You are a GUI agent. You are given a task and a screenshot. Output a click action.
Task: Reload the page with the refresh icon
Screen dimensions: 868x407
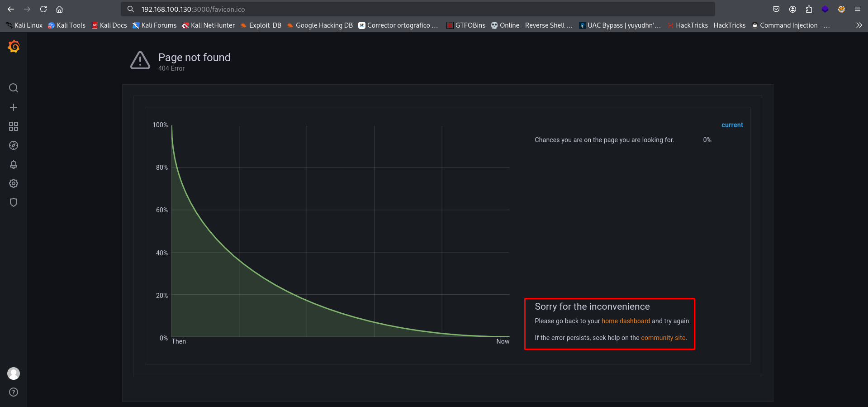pos(43,9)
